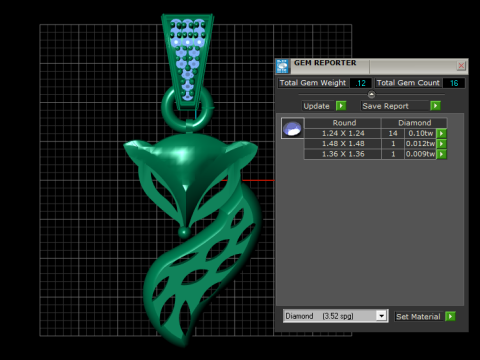Click the Total Gem Count label

[x=408, y=83]
